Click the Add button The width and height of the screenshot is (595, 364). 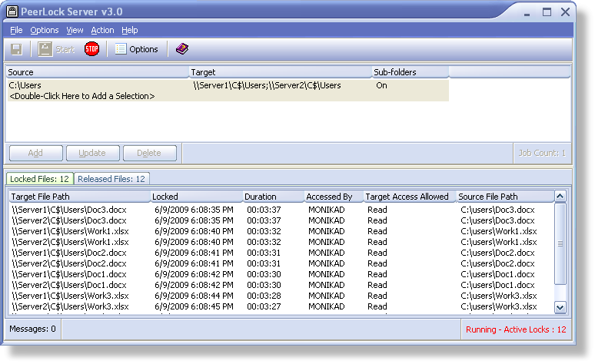tap(35, 153)
